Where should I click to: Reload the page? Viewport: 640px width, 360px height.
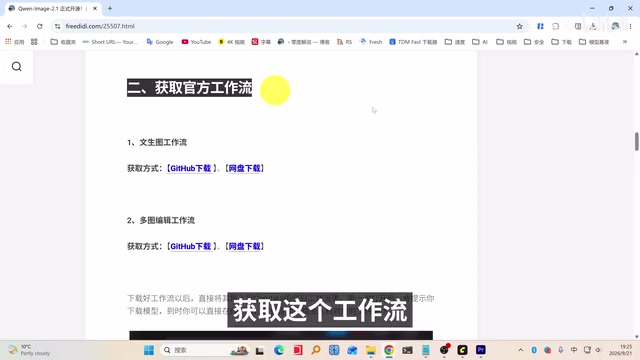click(40, 26)
